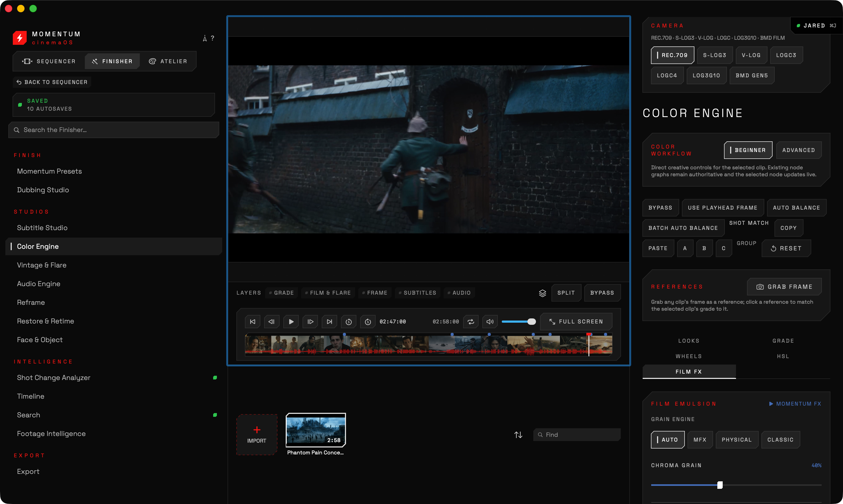The height and width of the screenshot is (504, 843).
Task: Select LOGC4 camera profile
Action: point(667,76)
